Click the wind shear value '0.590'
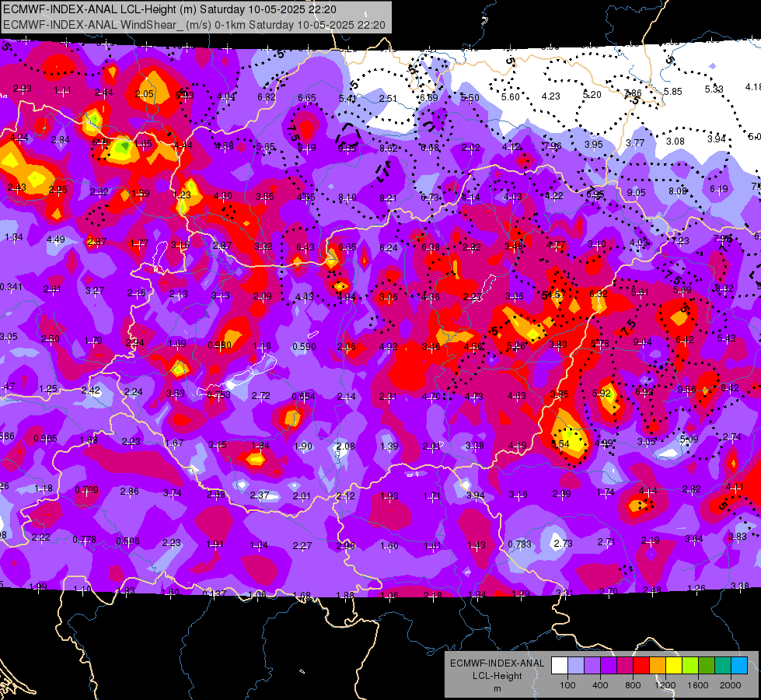Viewport: 761px width, 700px height. coord(304,346)
